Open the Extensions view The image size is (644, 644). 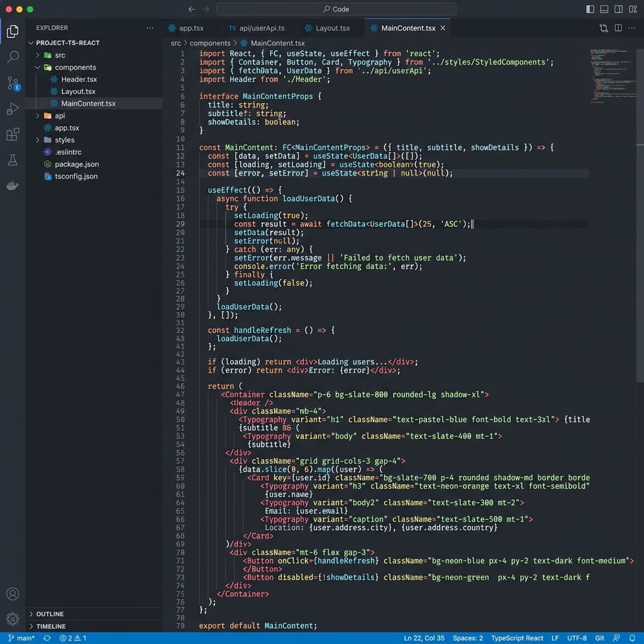point(13,135)
